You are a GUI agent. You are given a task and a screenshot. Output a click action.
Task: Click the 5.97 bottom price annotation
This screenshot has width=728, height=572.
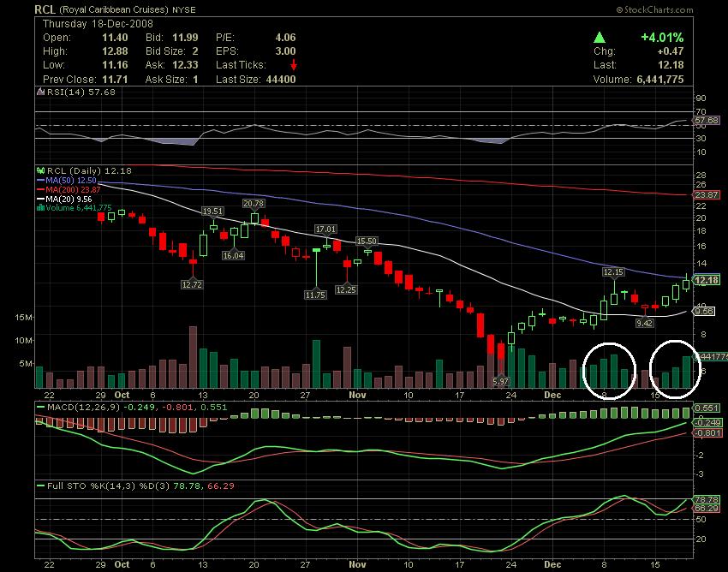[x=500, y=382]
